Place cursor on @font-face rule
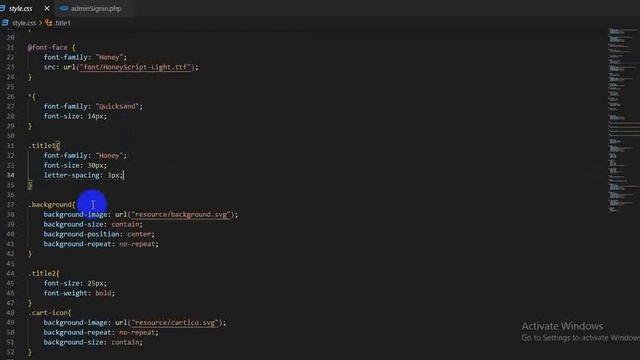This screenshot has width=640, height=360. click(x=47, y=47)
